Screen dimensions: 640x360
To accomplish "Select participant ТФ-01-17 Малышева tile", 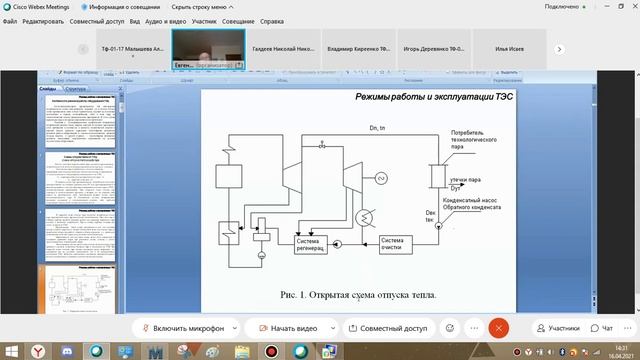I will pos(133,49).
